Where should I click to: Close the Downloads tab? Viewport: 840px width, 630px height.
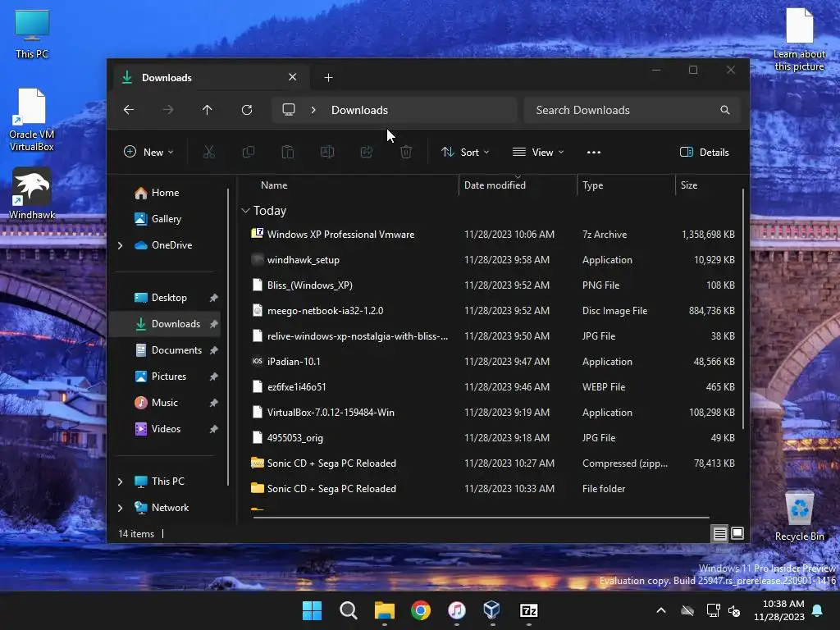(293, 77)
